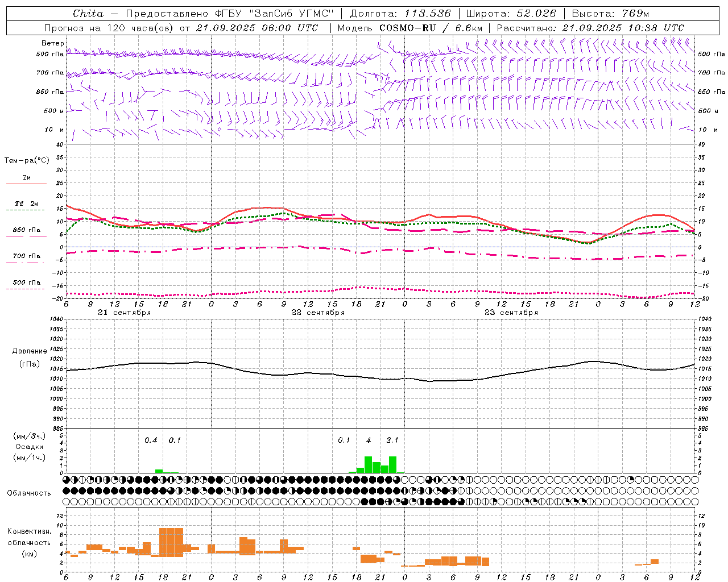Click the model name "COSMO-RU / 6.6км"
The width and height of the screenshot is (728, 582).
(431, 28)
